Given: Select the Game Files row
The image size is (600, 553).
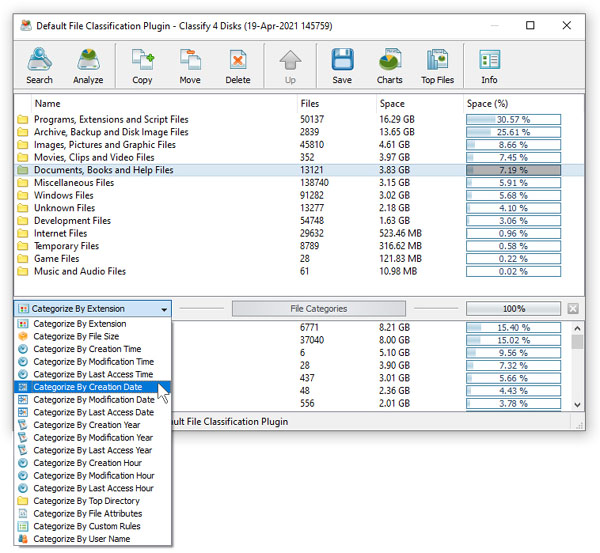Looking at the screenshot, I should coord(299,258).
